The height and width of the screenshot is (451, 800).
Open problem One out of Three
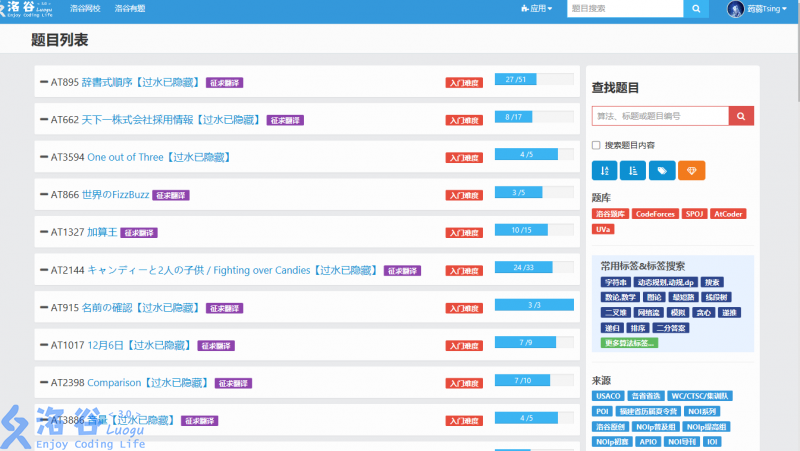click(125, 157)
